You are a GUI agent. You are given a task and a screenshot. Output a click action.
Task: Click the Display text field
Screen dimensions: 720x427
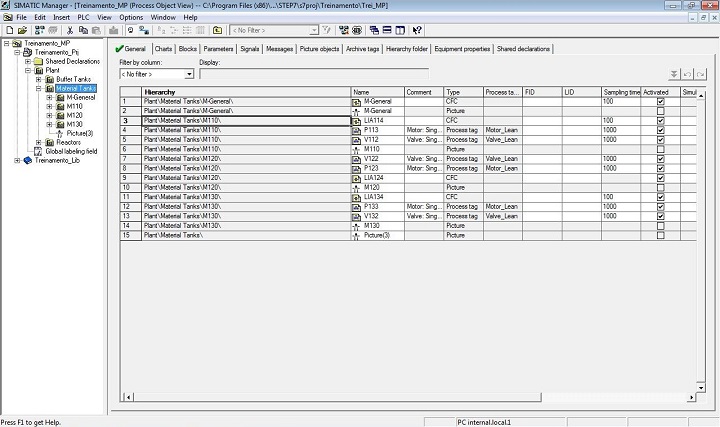(314, 74)
